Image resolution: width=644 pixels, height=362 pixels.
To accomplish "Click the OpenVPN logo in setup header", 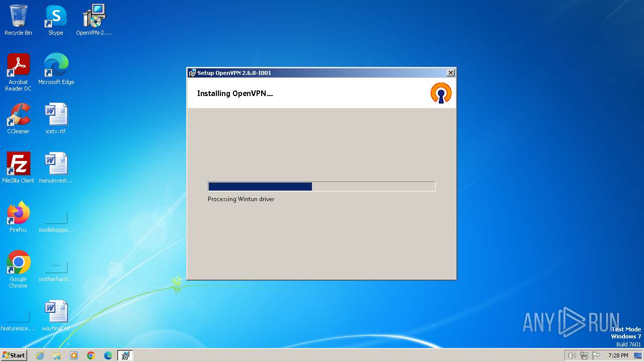I will click(441, 93).
